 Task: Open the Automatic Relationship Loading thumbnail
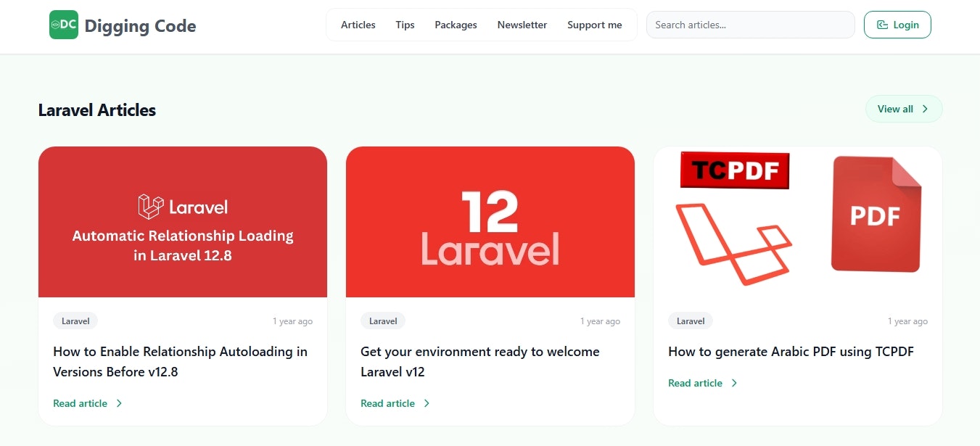click(183, 222)
